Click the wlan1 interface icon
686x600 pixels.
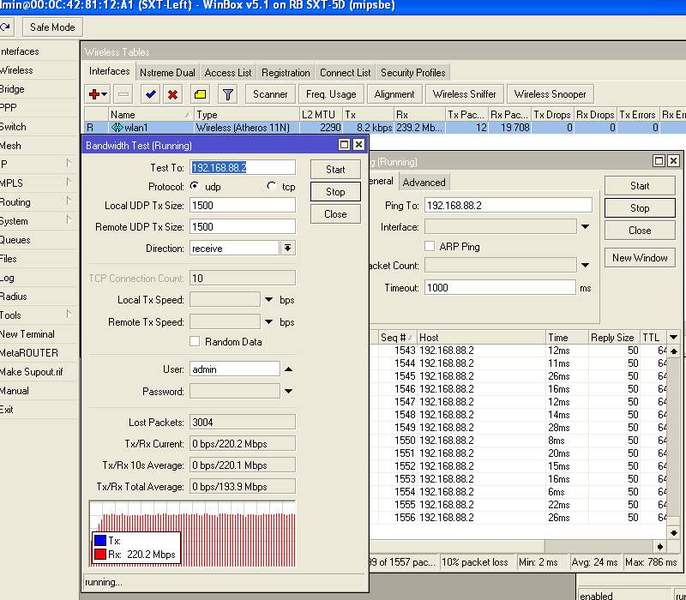click(x=117, y=127)
